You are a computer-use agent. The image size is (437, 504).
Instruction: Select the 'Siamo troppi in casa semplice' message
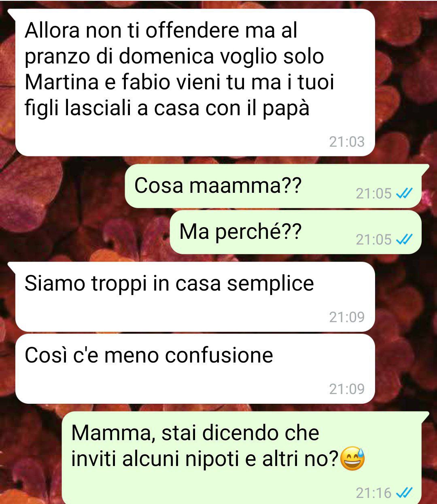(x=195, y=297)
